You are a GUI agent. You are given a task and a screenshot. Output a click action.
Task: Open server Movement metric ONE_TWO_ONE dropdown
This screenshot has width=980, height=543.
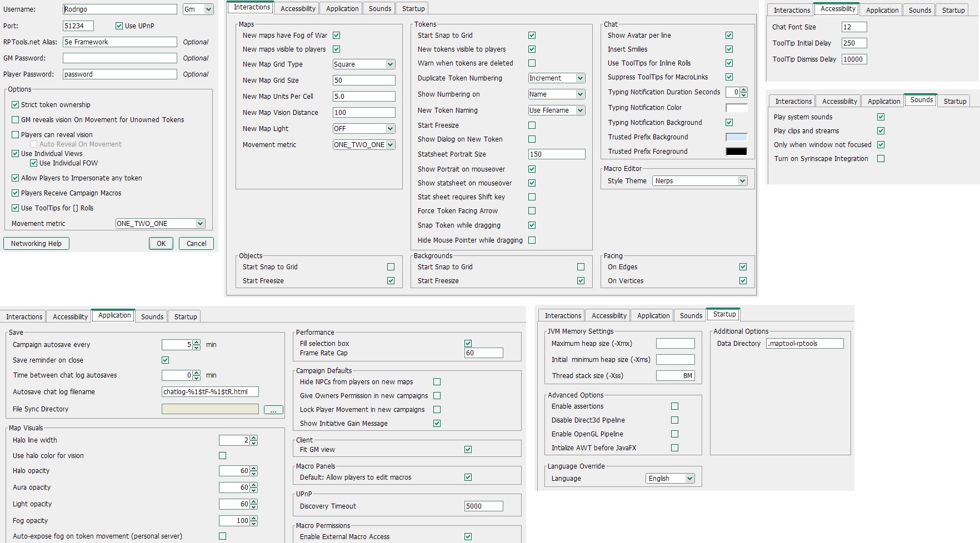[161, 224]
